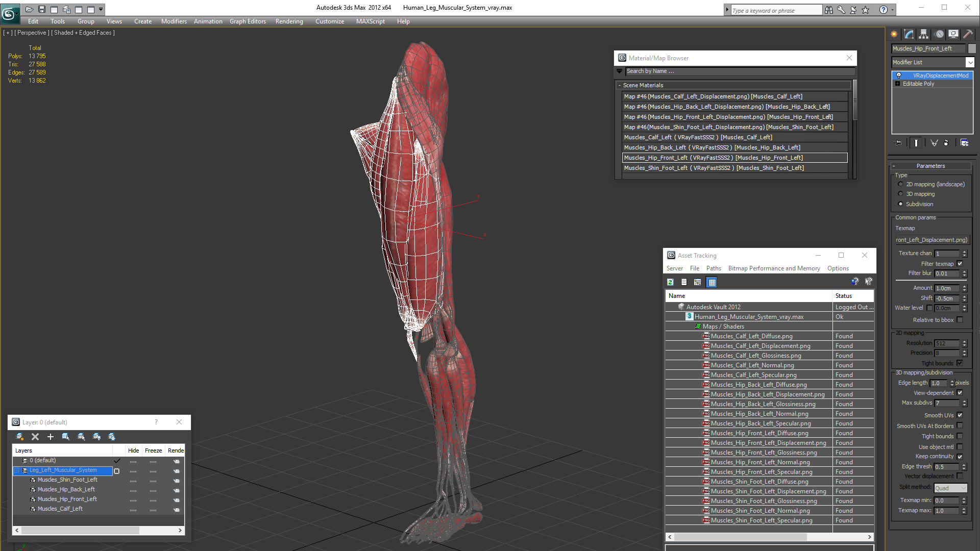Collapse the Leg_Left_Muscular_System layer

point(17,470)
